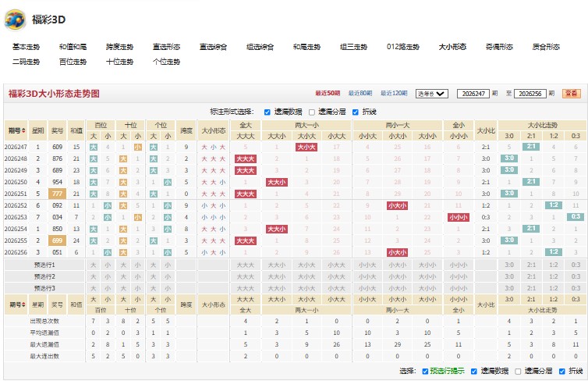Open the 直选综合 tab
588x381 pixels.
pos(214,47)
